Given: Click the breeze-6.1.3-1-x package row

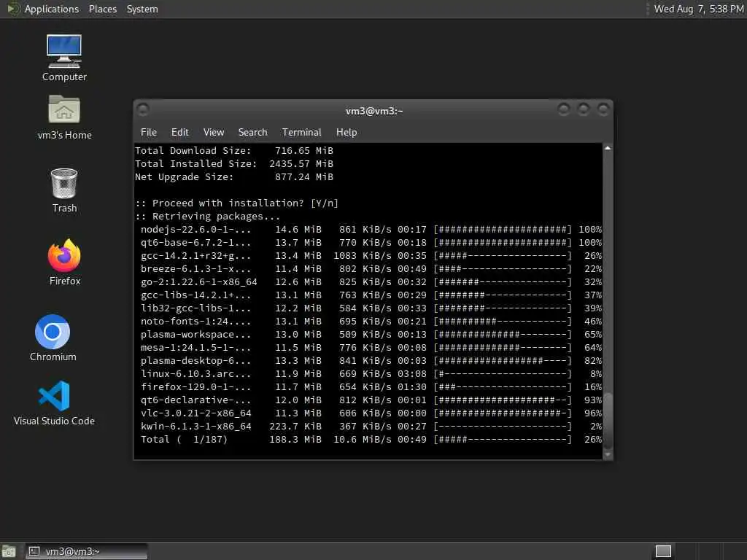Looking at the screenshot, I should point(371,269).
